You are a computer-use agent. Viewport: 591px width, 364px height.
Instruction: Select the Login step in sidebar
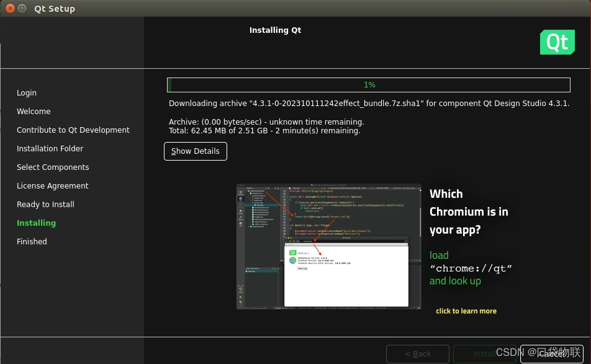[x=26, y=92]
